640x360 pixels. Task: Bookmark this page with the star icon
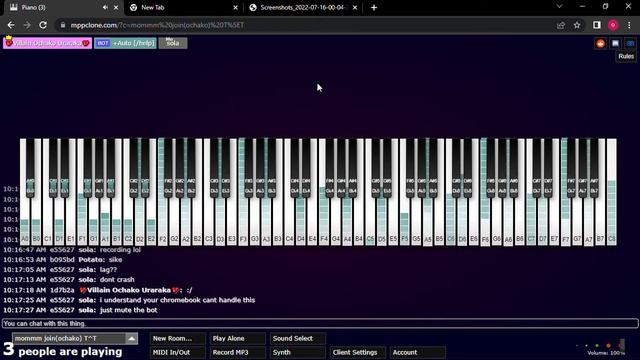pos(577,25)
